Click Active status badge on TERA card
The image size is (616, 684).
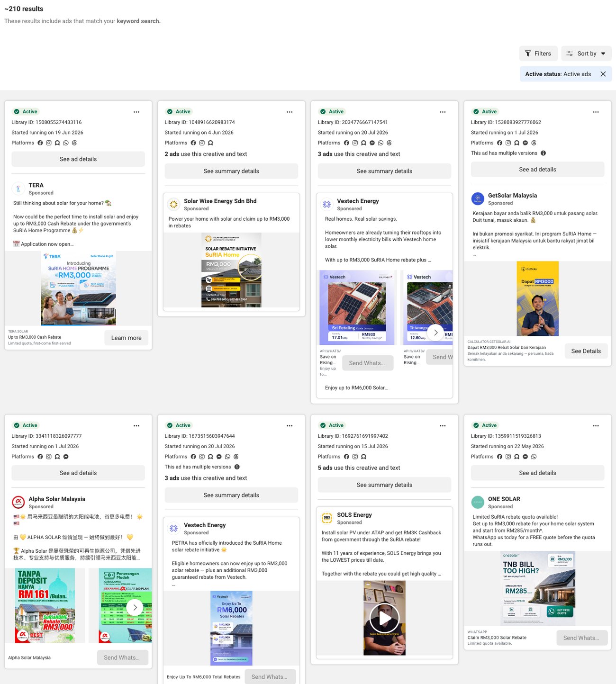[26, 112]
